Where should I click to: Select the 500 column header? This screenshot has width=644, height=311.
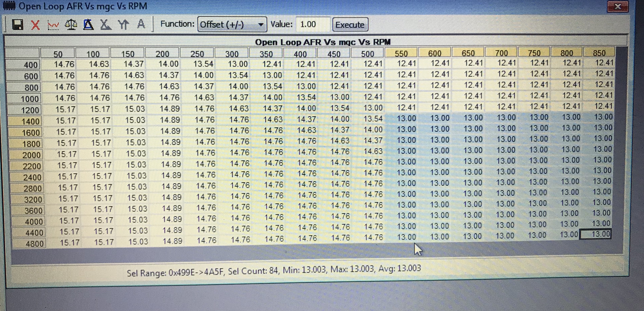point(368,53)
